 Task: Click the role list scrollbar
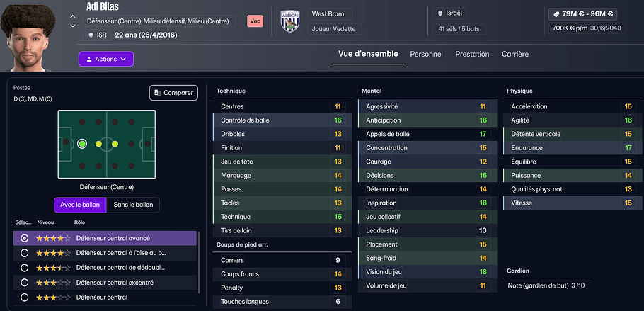pos(199,262)
